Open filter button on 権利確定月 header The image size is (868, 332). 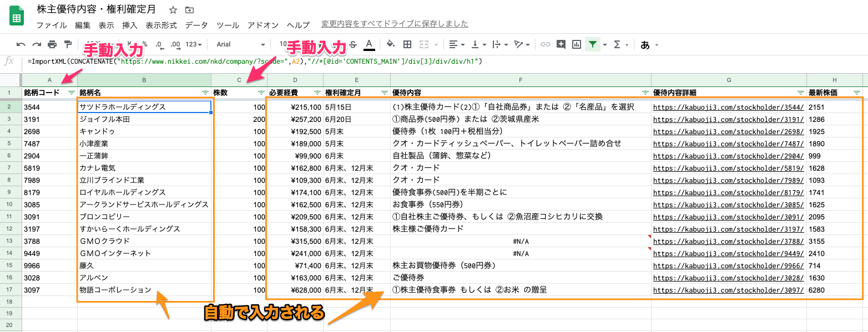click(385, 93)
